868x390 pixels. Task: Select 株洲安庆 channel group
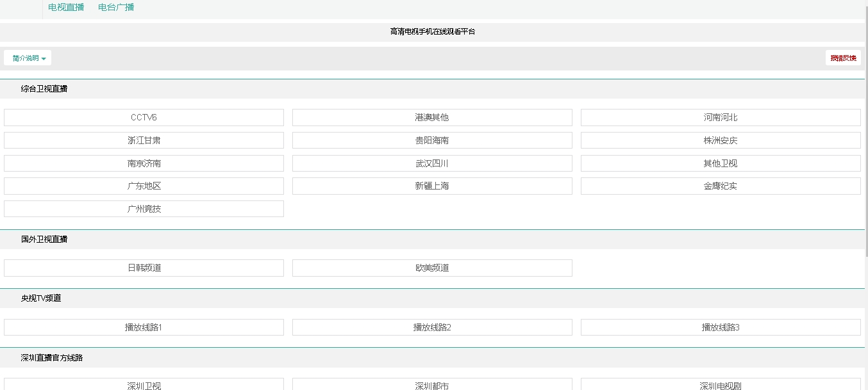[x=721, y=141]
